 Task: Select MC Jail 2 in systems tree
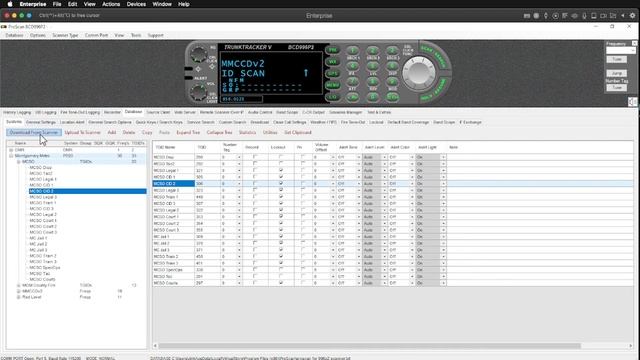coord(38,244)
